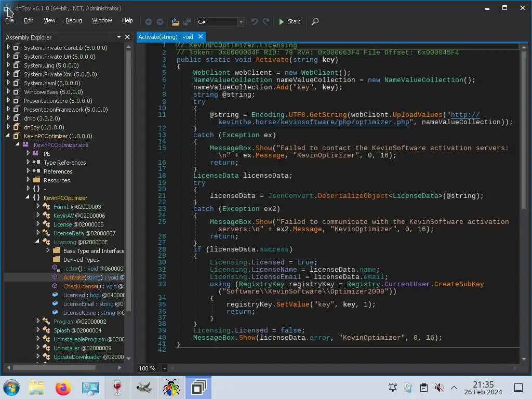This screenshot has height=399, width=532.
Task: Select the Type References tree item
Action: click(x=64, y=163)
